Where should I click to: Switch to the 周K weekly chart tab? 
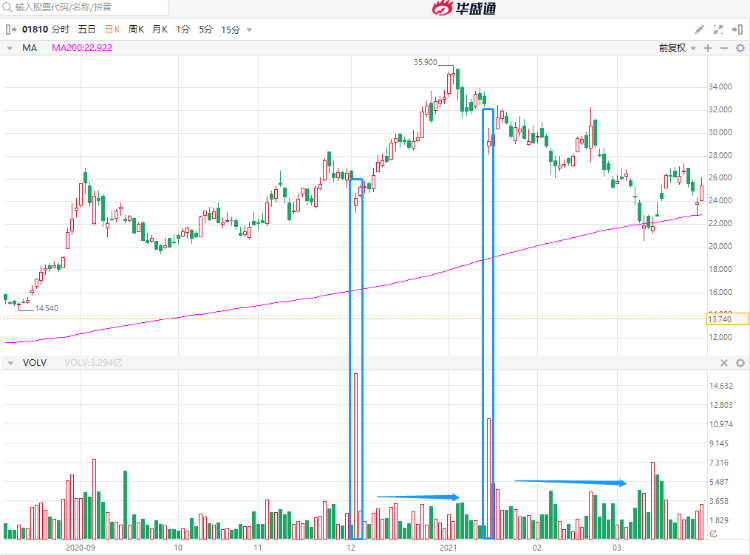coord(136,30)
